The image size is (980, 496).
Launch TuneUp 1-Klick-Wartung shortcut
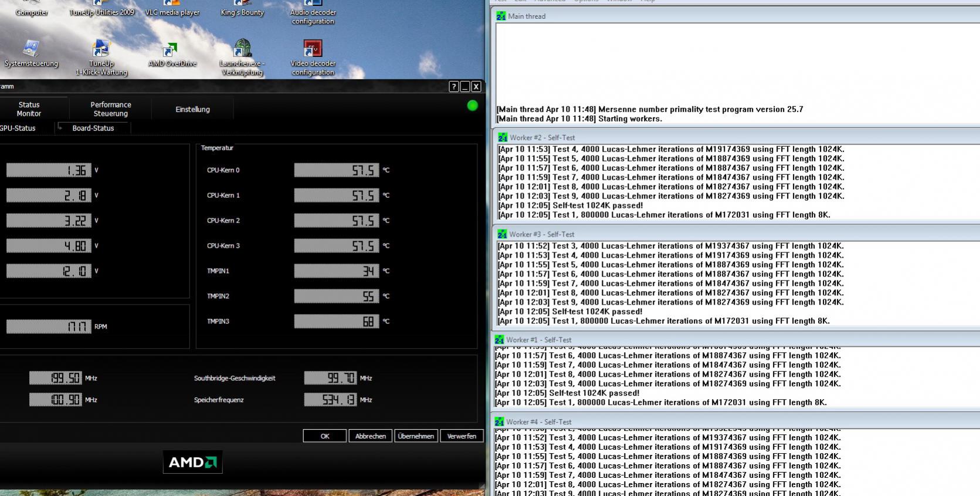tap(101, 58)
